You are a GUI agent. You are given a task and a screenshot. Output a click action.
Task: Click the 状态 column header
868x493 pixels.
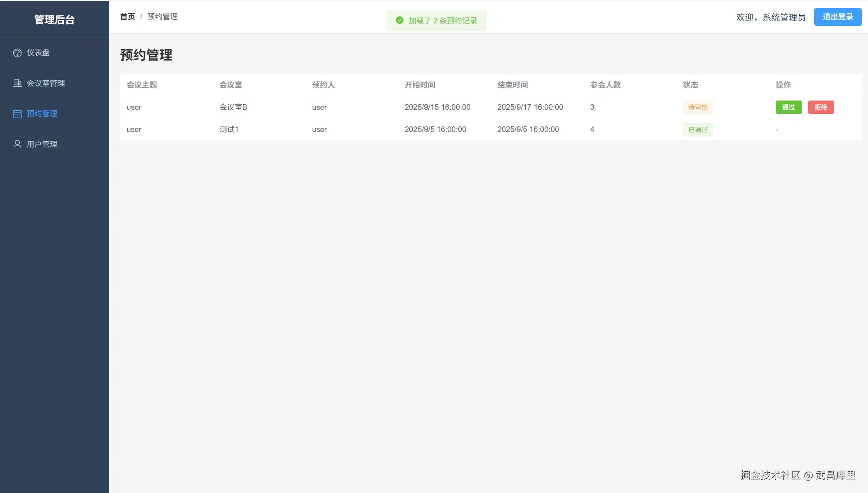click(690, 85)
